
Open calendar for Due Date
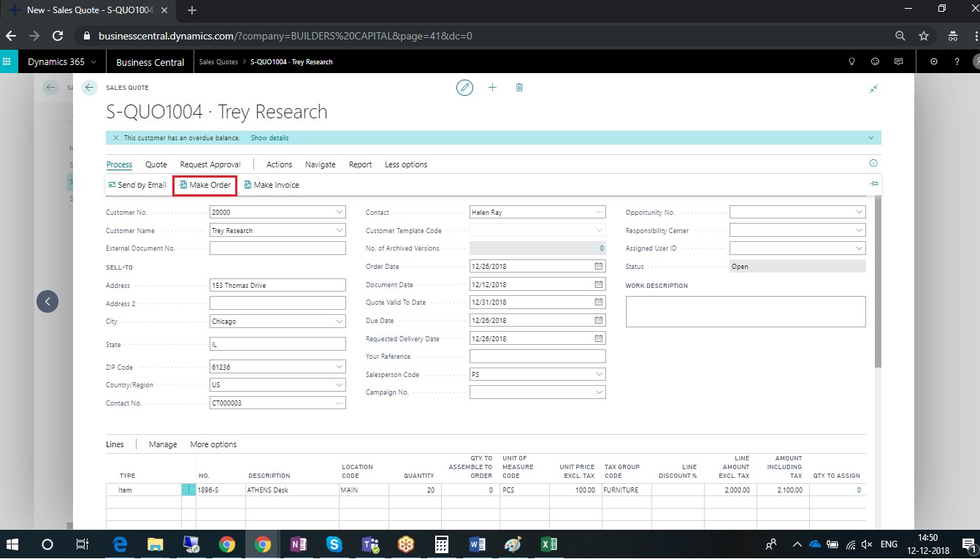pos(599,321)
